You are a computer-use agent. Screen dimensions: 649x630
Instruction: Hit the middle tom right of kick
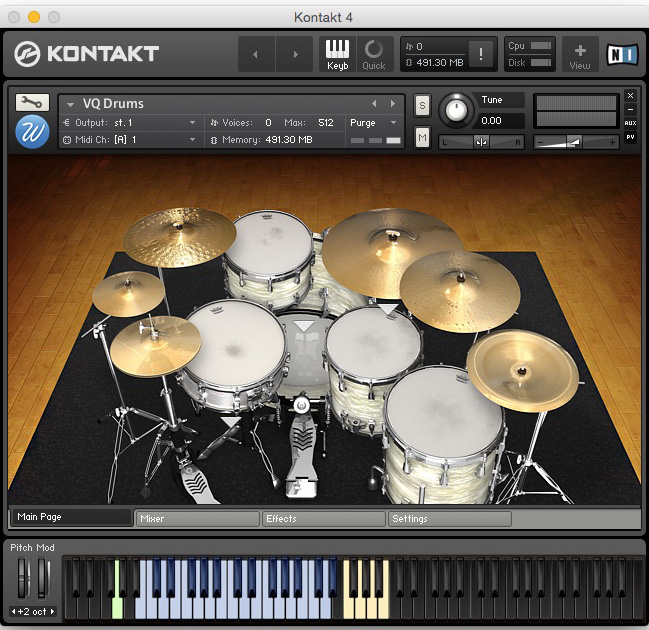coord(373,344)
